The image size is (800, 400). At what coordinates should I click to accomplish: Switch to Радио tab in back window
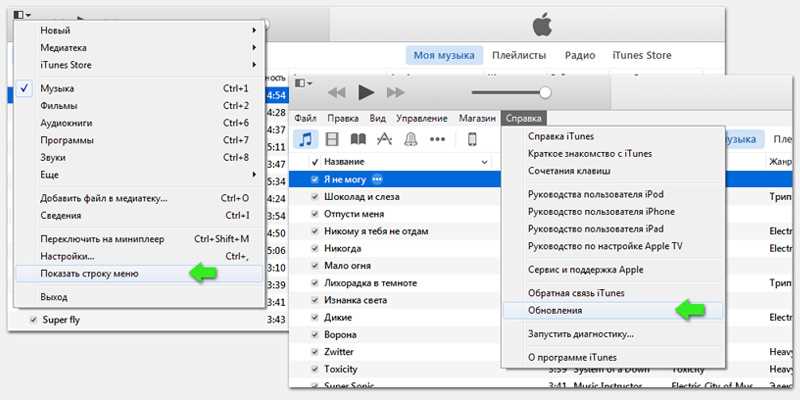point(580,55)
